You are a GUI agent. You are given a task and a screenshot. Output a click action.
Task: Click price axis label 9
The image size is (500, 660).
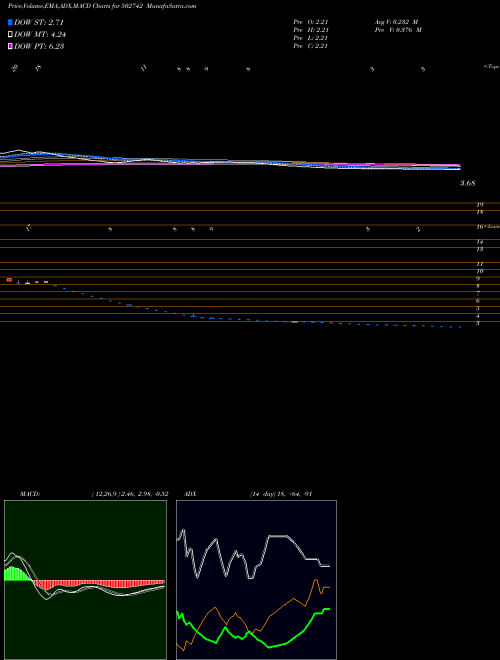[478, 279]
